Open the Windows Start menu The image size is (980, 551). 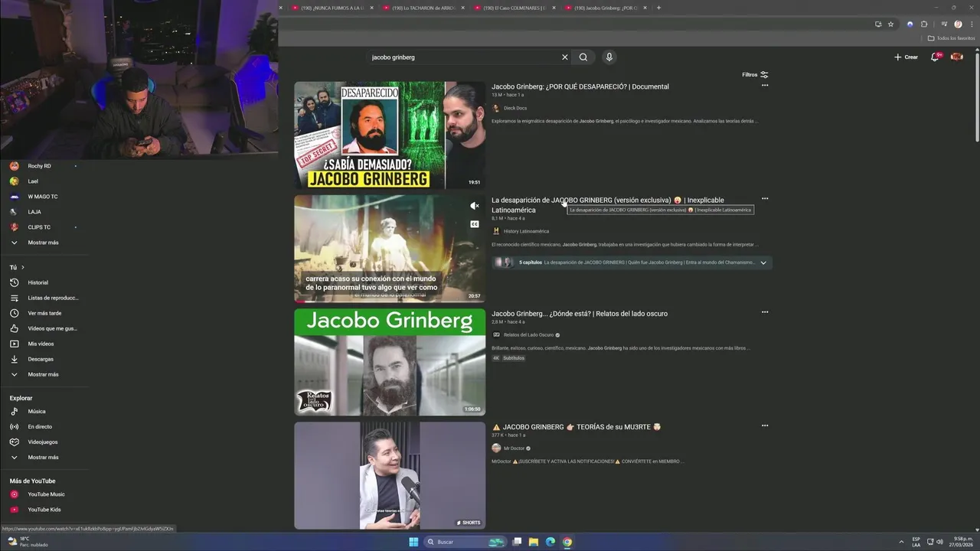pos(413,542)
